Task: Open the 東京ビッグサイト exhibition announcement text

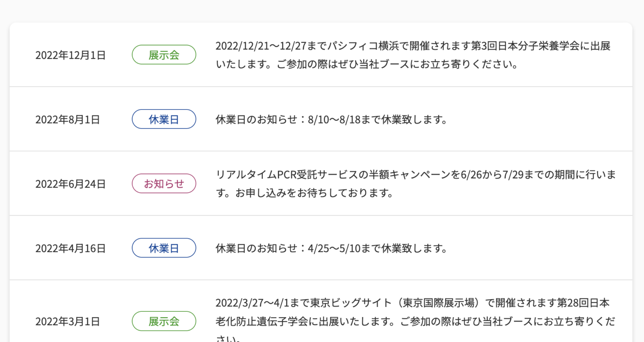Action: [415, 320]
